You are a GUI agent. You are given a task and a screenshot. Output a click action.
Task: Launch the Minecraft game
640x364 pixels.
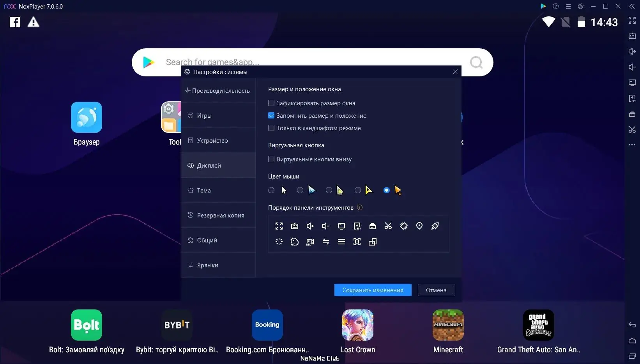coord(448,325)
